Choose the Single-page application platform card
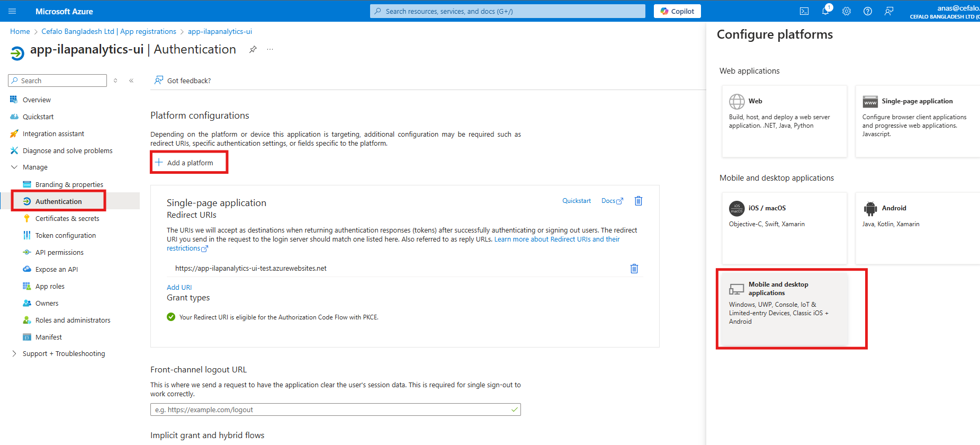Viewport: 980px width, 445px height. 918,121
